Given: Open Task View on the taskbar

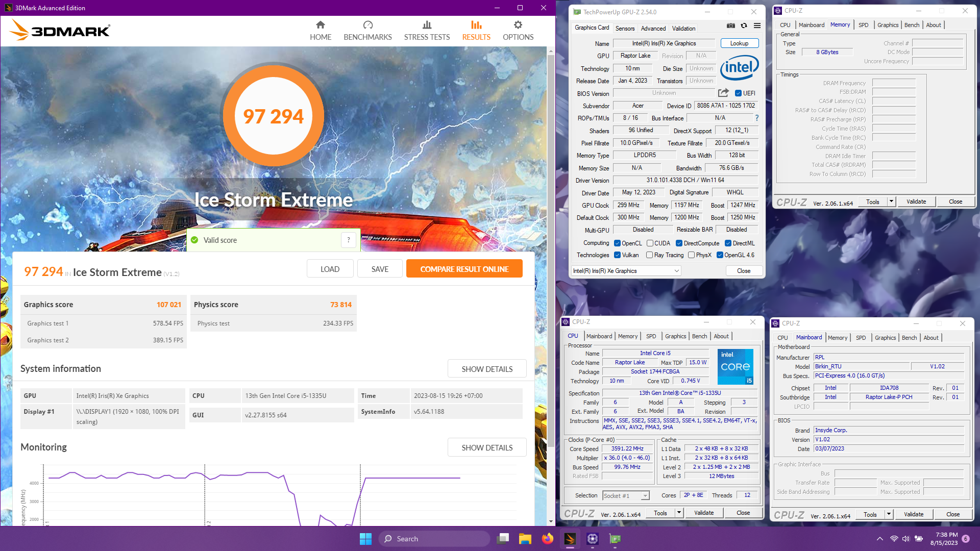Looking at the screenshot, I should coord(503,539).
